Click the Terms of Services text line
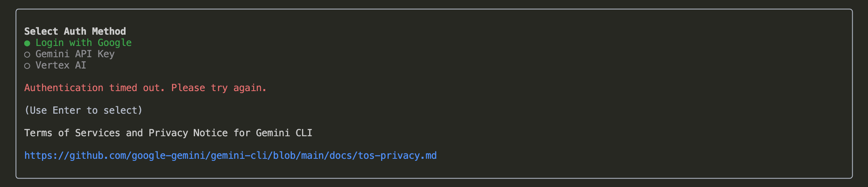 tap(168, 133)
